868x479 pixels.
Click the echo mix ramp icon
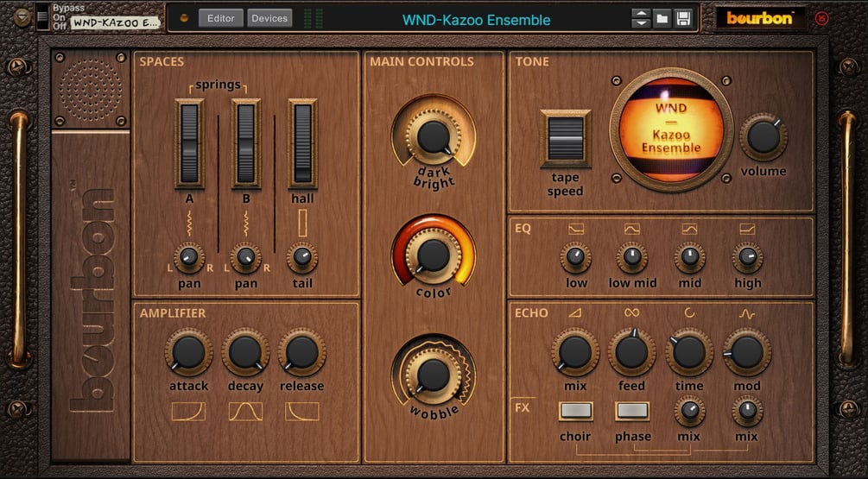click(574, 313)
